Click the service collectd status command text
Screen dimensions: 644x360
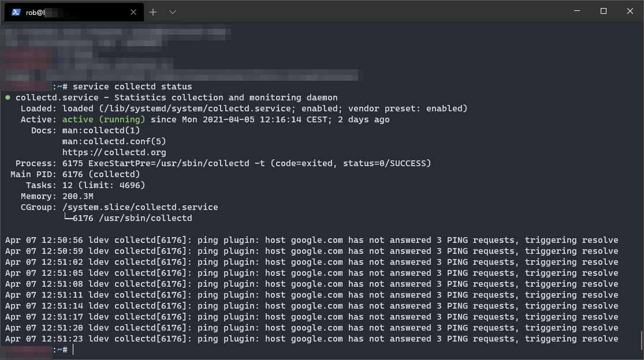click(131, 86)
